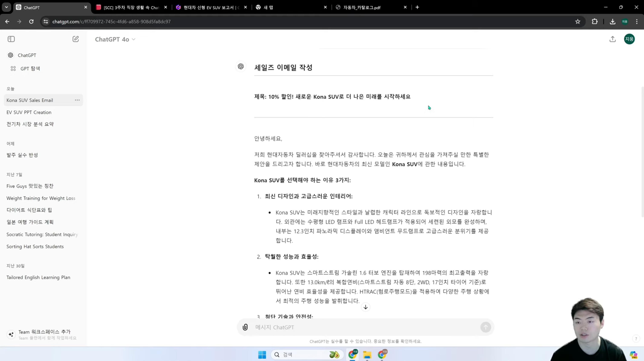Image resolution: width=644 pixels, height=361 pixels.
Task: Open Socratic Tutoring: Student Inquiry chat
Action: click(x=42, y=234)
